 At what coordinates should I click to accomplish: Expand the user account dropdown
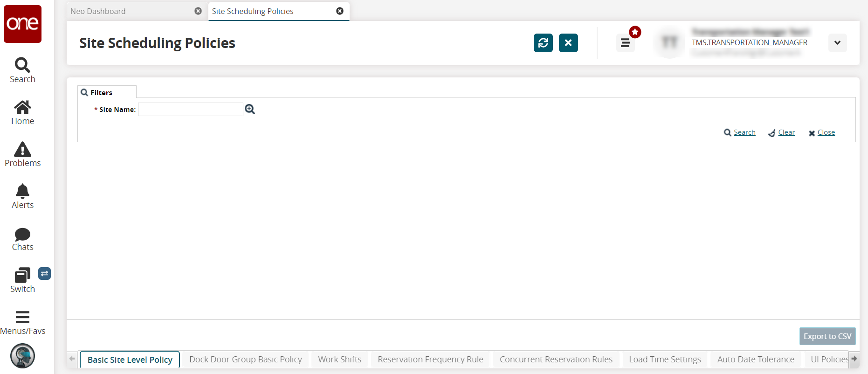point(837,43)
